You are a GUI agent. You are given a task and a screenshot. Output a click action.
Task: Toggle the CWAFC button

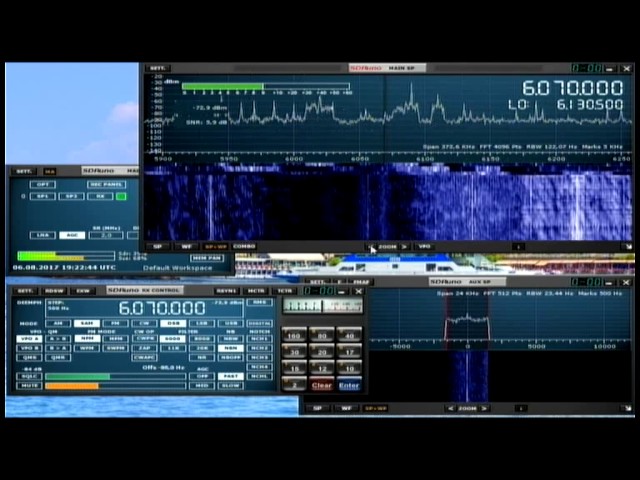pos(144,358)
